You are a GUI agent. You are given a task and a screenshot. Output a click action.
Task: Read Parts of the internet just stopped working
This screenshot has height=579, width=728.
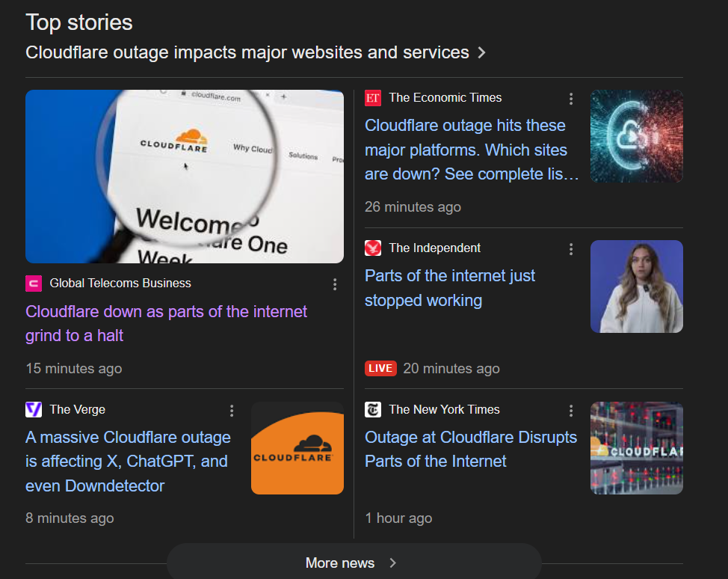[450, 288]
